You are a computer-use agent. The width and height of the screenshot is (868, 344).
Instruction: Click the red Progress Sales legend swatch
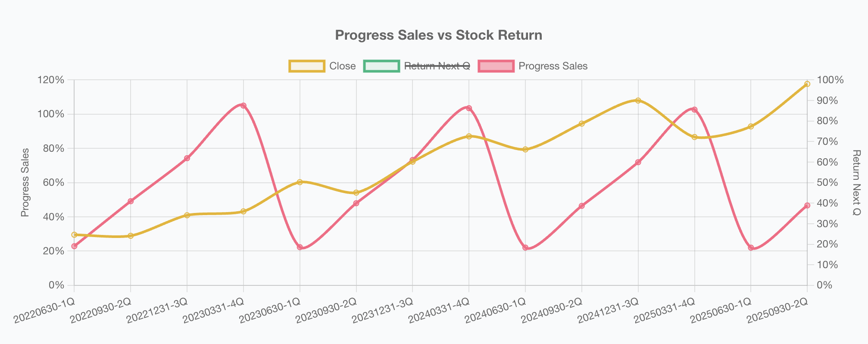(496, 66)
